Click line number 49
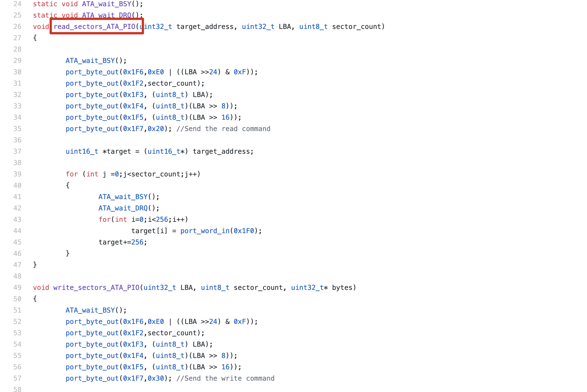The height and width of the screenshot is (392, 587). (17, 287)
